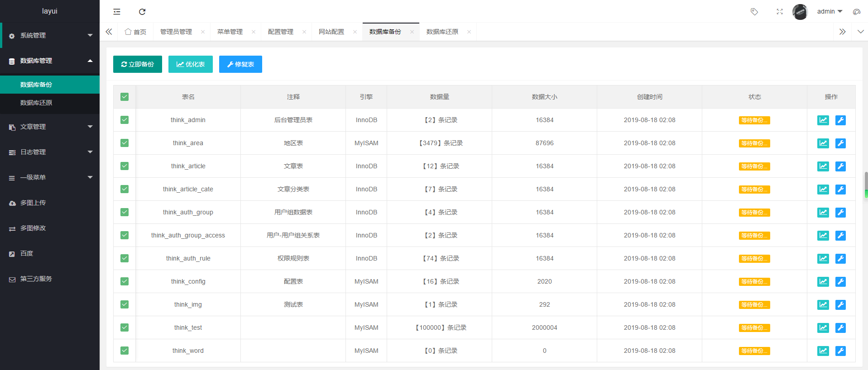Click repair icon for think_article_cate row
The image size is (868, 370).
point(840,190)
